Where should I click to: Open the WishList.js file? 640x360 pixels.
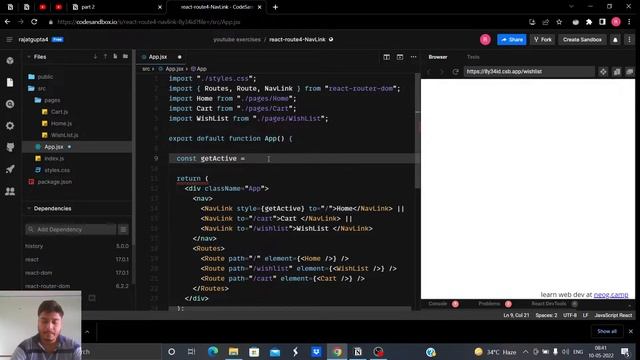click(60, 135)
